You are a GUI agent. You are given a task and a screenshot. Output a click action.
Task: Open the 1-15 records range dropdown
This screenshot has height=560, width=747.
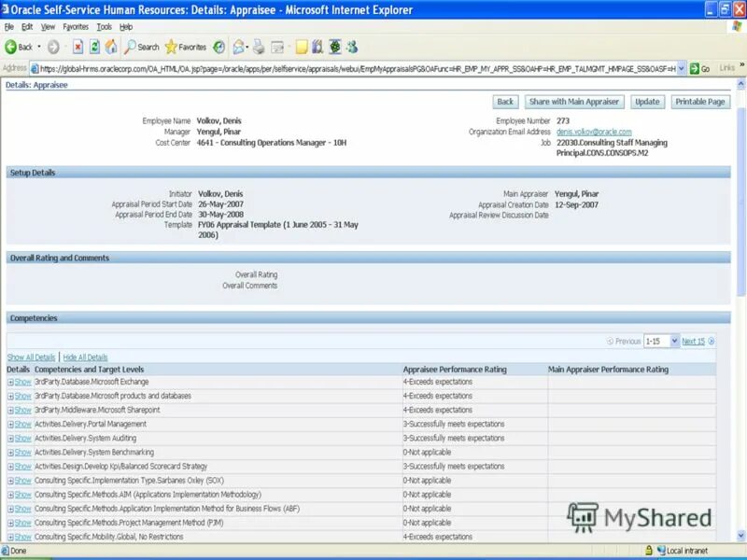(661, 341)
